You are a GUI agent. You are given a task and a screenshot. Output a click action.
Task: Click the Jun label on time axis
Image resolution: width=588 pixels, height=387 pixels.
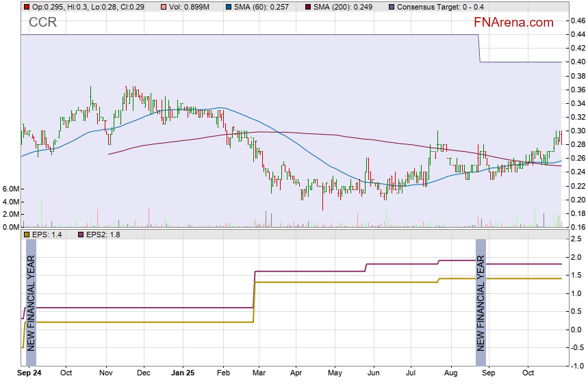373,373
